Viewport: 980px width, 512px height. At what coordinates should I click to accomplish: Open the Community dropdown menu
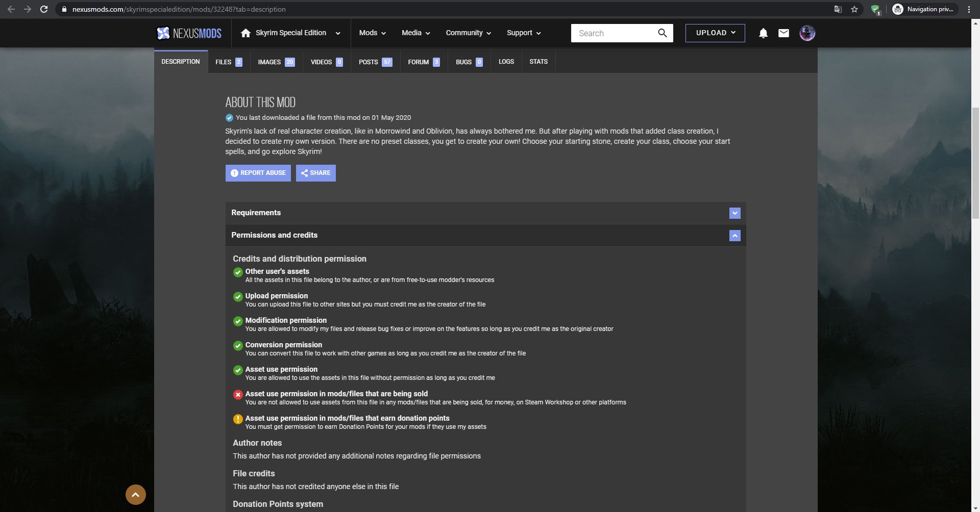click(468, 33)
